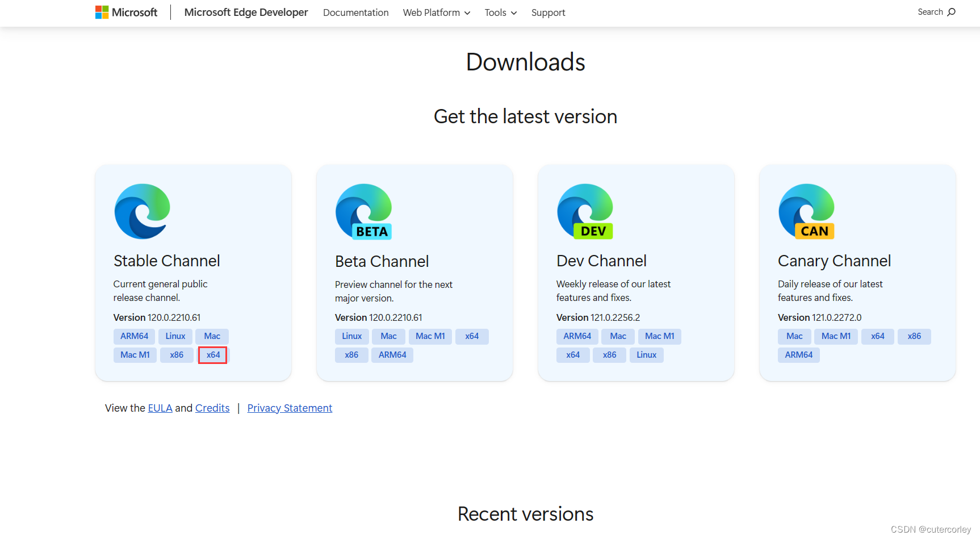The width and height of the screenshot is (980, 540).
Task: Download Canary Channel x64 driver
Action: tap(878, 336)
